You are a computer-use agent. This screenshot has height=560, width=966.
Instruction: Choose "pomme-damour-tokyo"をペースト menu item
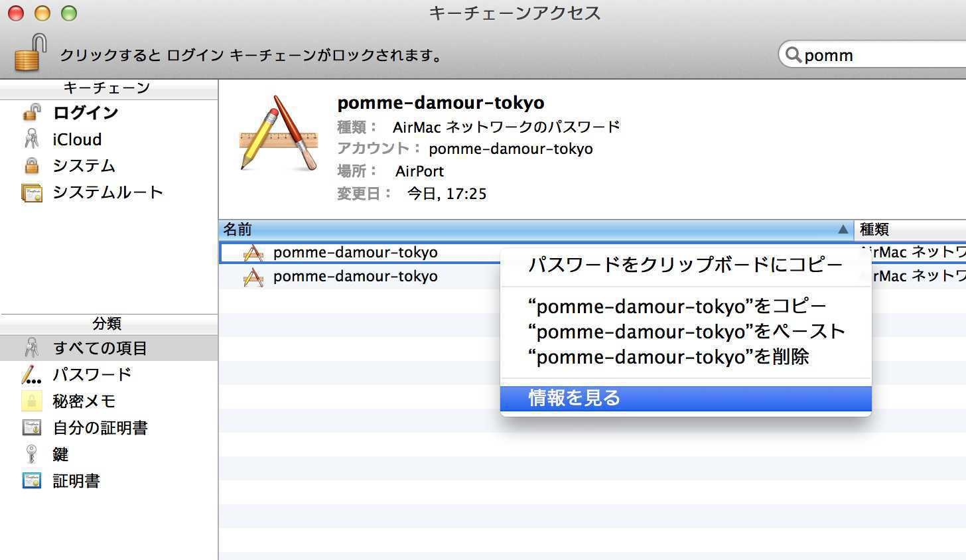tap(685, 332)
